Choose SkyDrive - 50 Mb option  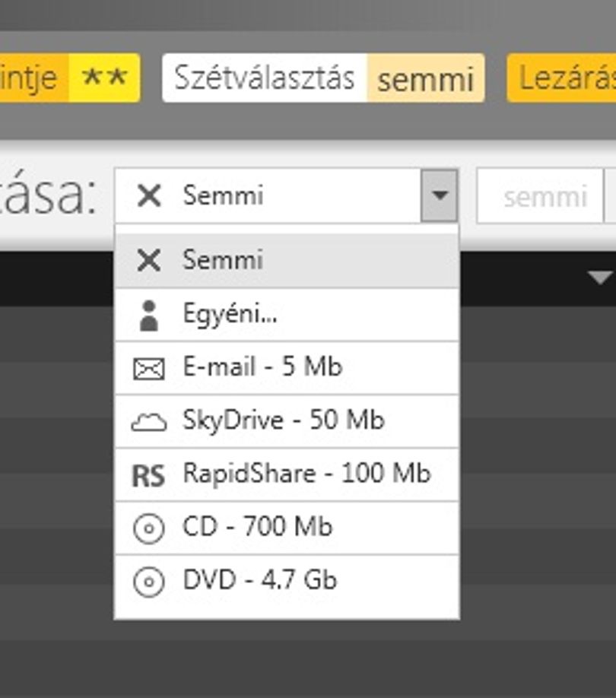287,421
